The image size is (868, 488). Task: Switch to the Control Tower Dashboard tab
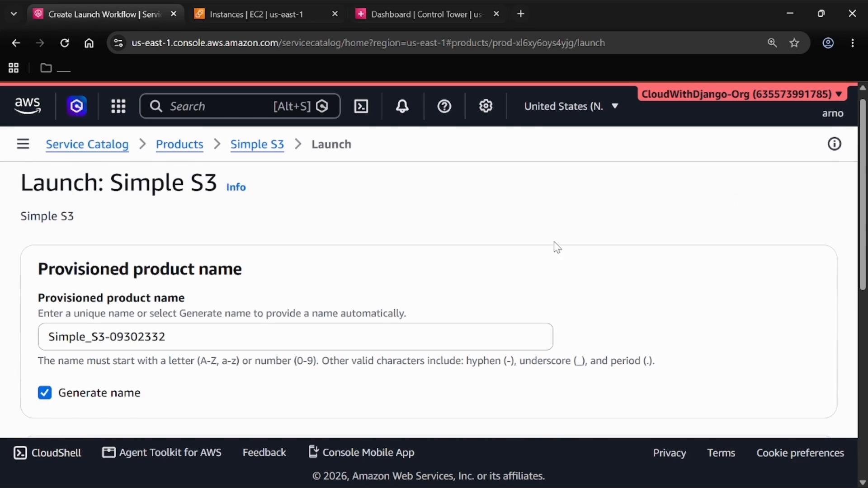tap(427, 14)
